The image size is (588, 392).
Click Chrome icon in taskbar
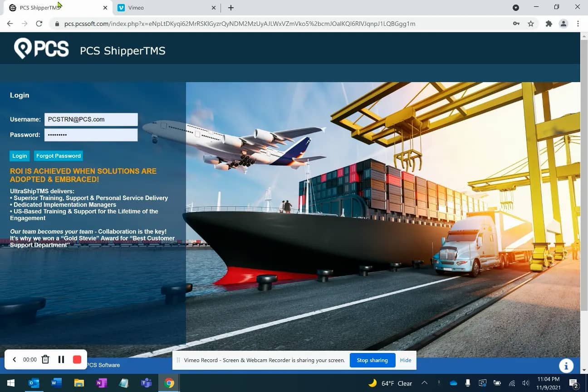[169, 383]
